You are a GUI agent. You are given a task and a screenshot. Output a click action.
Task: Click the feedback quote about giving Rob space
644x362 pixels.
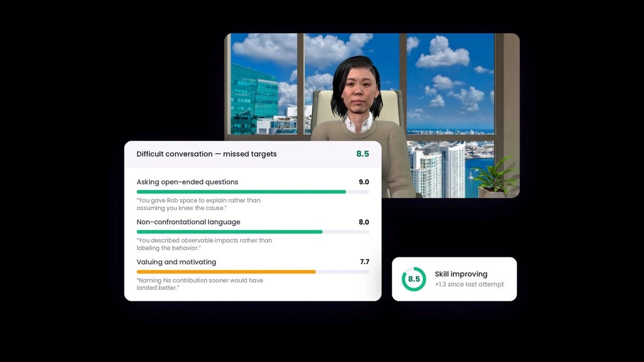pos(199,204)
